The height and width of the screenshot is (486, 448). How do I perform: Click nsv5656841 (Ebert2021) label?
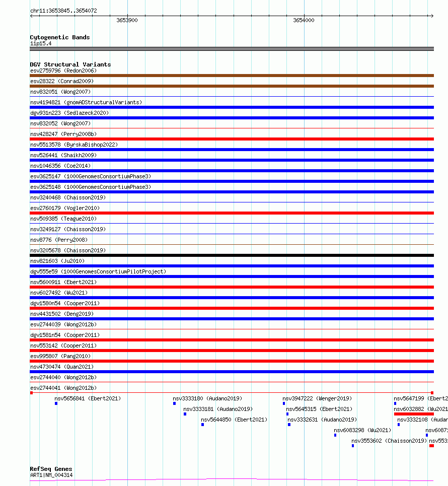pyautogui.click(x=88, y=398)
